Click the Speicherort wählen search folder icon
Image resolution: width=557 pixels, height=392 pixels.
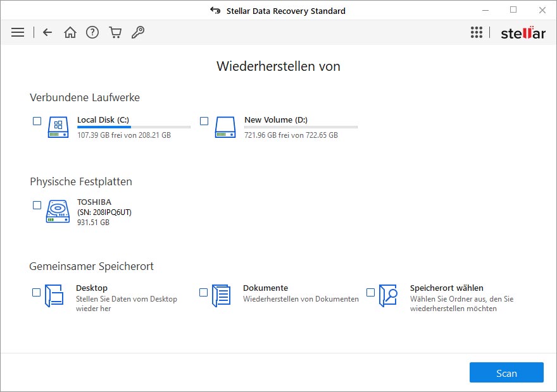click(x=388, y=295)
